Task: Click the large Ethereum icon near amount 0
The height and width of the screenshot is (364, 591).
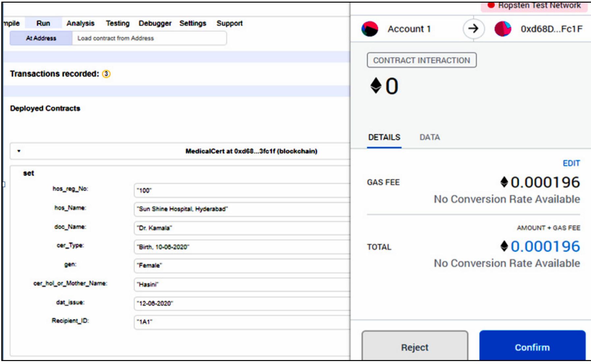Action: pos(376,86)
